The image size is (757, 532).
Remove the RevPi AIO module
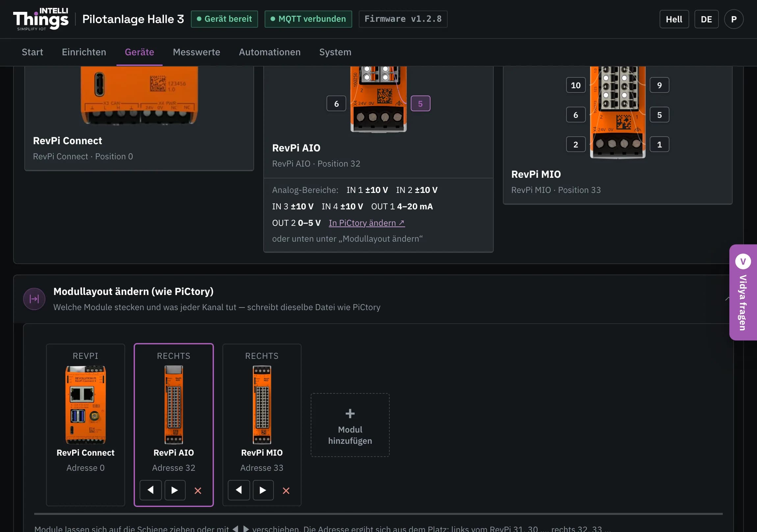pos(198,491)
